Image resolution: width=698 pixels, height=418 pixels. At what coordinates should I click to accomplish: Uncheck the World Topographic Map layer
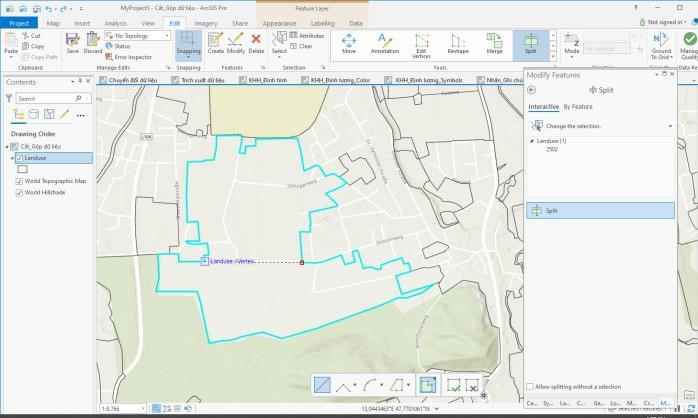point(19,182)
